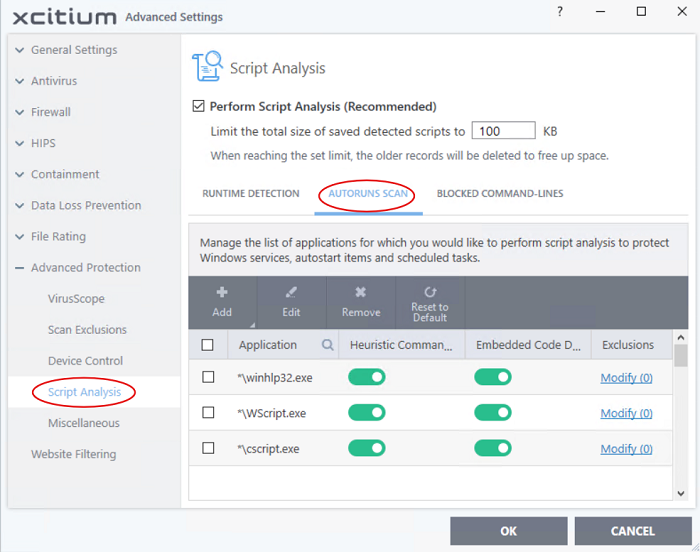This screenshot has height=552, width=700.
Task: Expand the Firewall chevron
Action: (x=20, y=112)
